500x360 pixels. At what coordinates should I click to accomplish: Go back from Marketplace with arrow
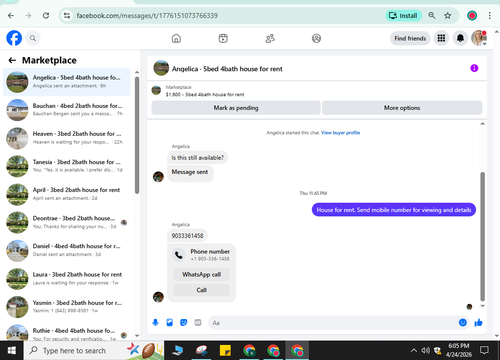coord(12,60)
